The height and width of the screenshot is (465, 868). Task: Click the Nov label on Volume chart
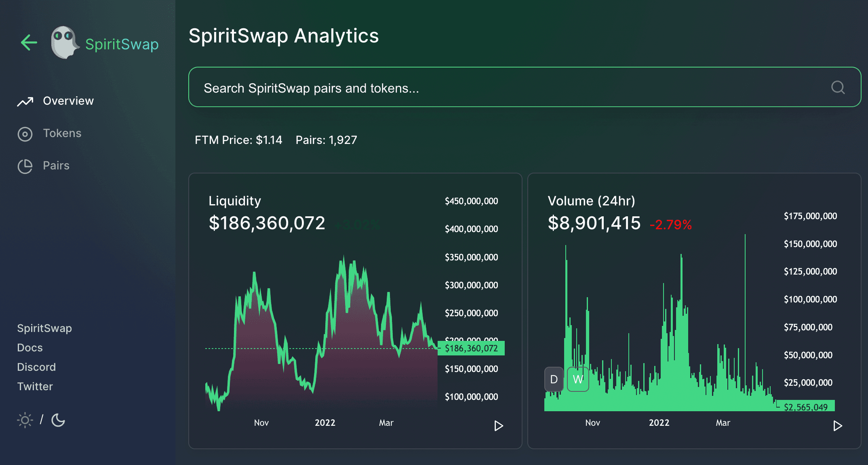[592, 423]
